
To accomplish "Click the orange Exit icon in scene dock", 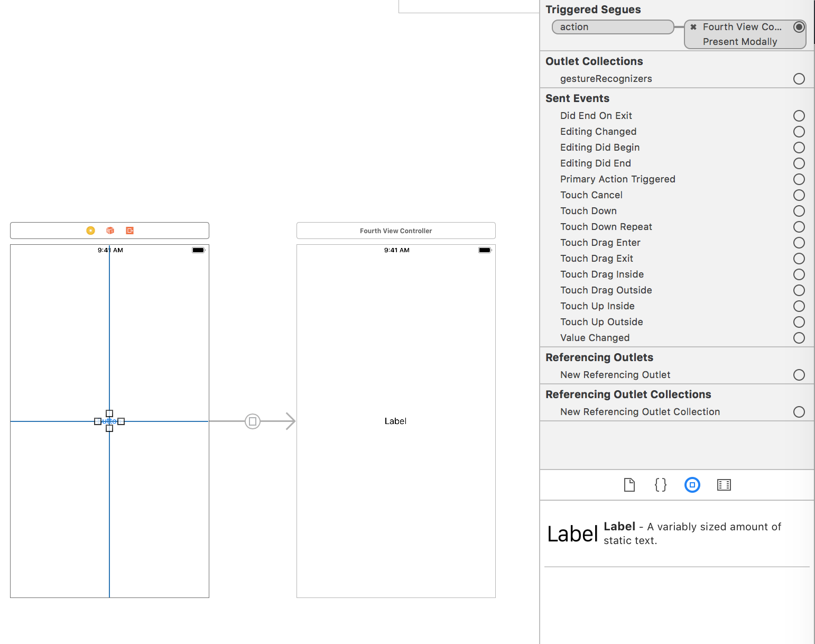I will click(x=129, y=231).
